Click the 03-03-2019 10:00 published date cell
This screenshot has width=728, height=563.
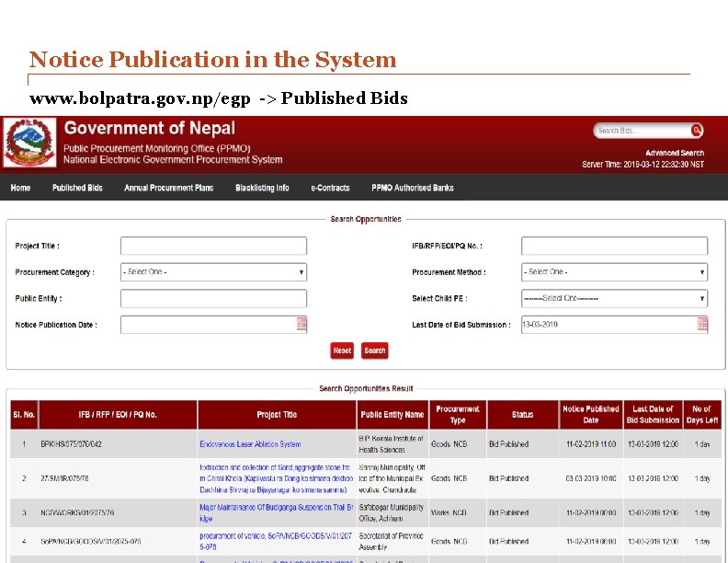tap(591, 478)
